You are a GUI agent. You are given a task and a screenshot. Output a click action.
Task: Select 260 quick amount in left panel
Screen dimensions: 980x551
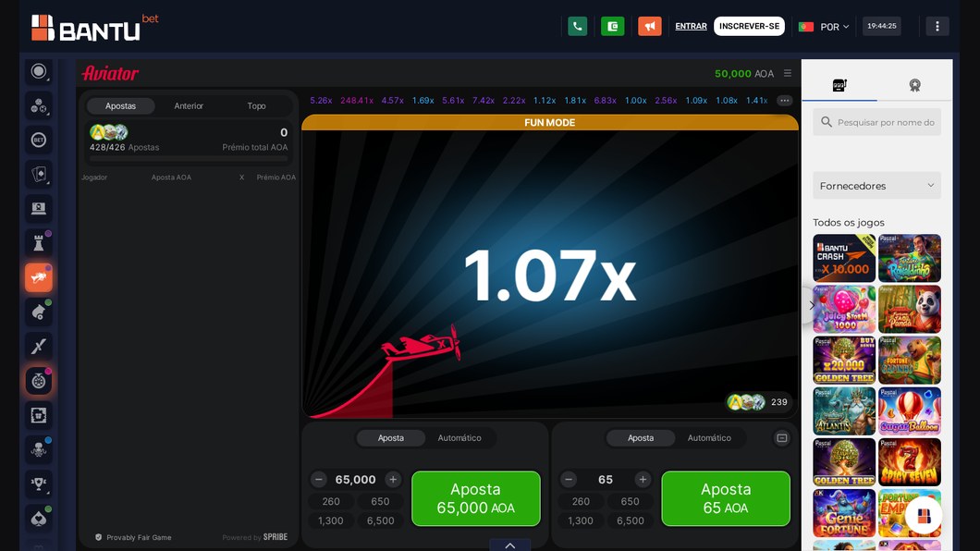coord(331,501)
